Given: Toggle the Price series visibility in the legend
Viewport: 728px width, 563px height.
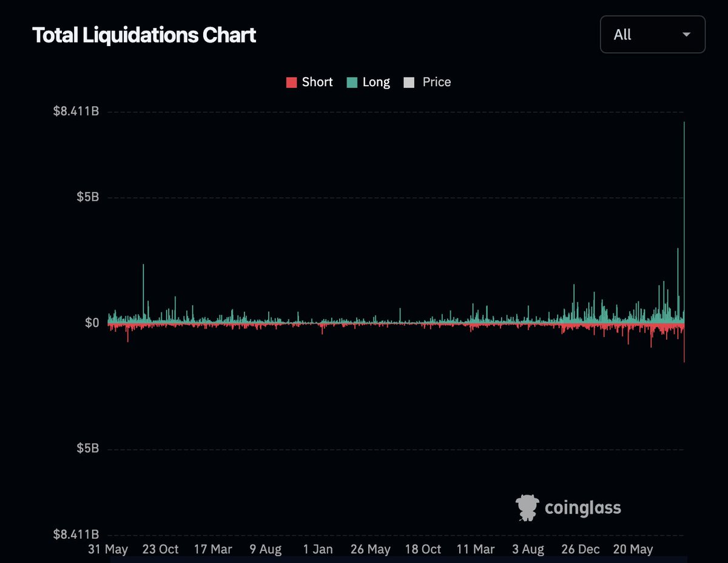Looking at the screenshot, I should [x=428, y=82].
